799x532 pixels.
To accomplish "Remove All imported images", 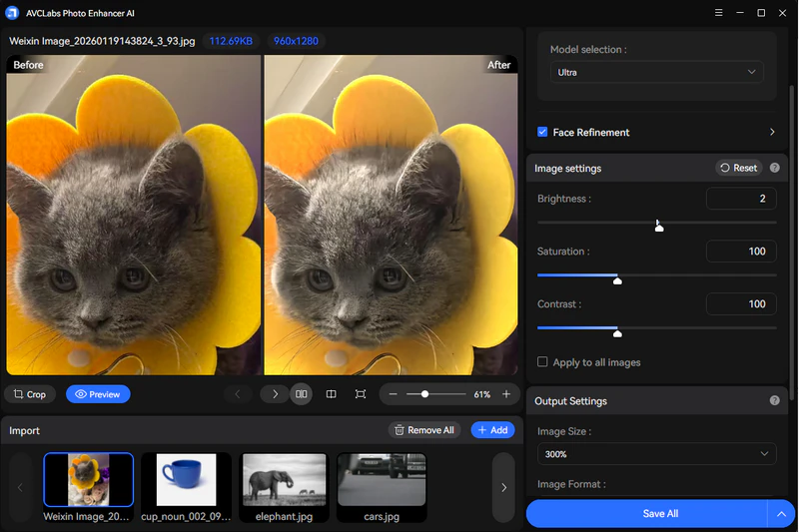I will tap(424, 430).
